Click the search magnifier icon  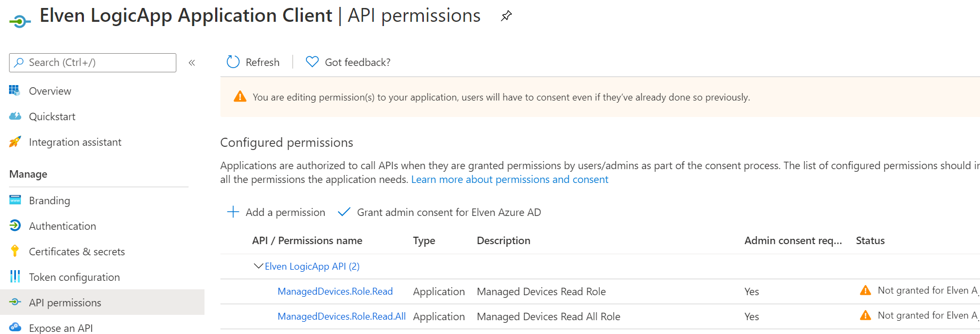[19, 63]
